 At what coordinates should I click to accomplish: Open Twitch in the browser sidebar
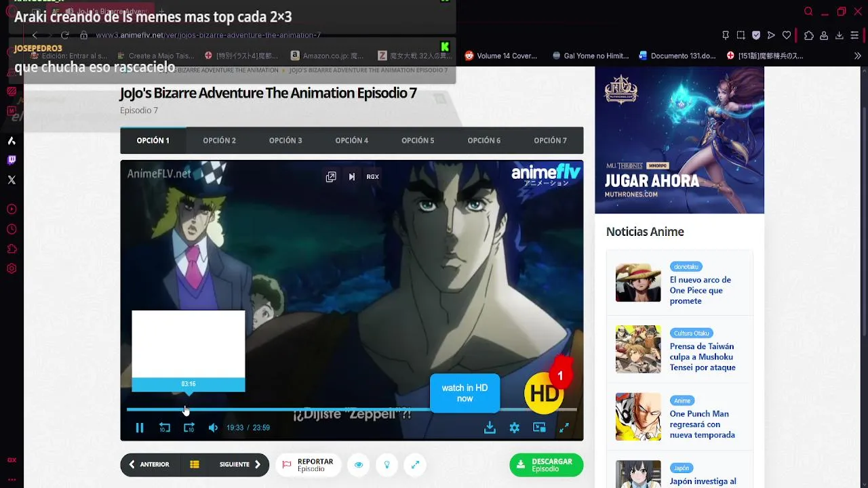[12, 160]
